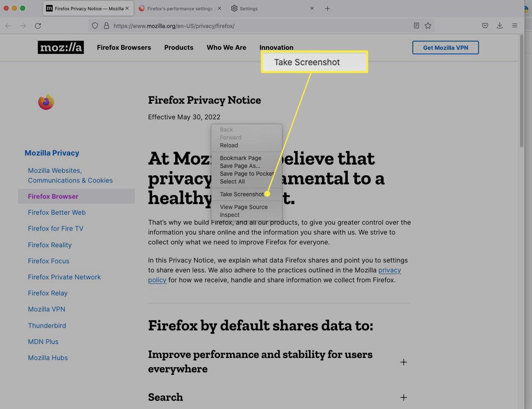The width and height of the screenshot is (532, 409).
Task: Open MDN Plus sidebar link
Action: tap(43, 342)
